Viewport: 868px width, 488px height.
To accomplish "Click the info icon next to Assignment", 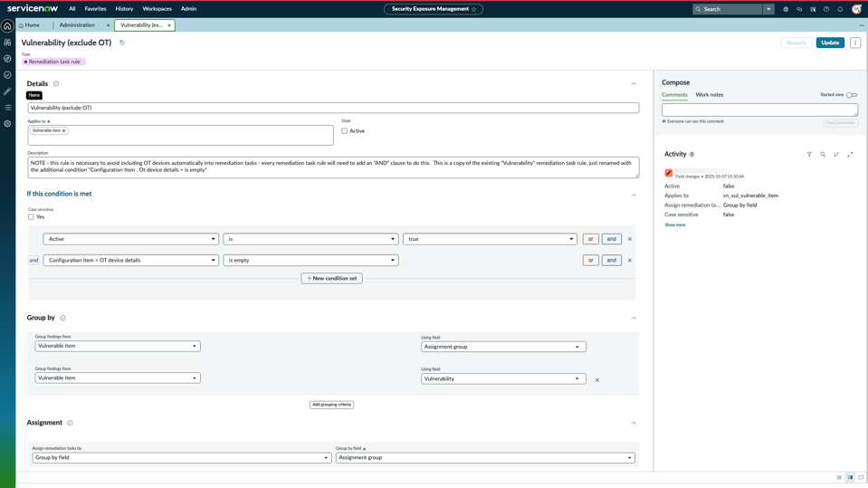I will tap(71, 423).
